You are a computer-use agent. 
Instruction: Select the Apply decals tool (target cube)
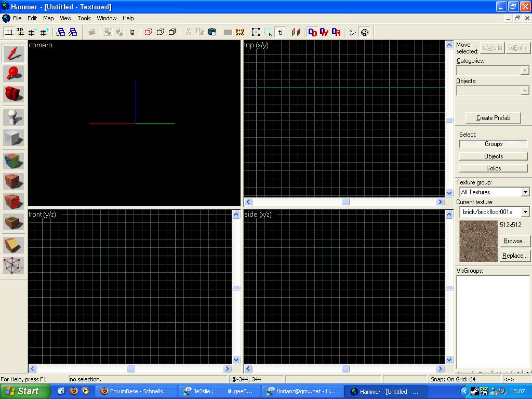[14, 202]
